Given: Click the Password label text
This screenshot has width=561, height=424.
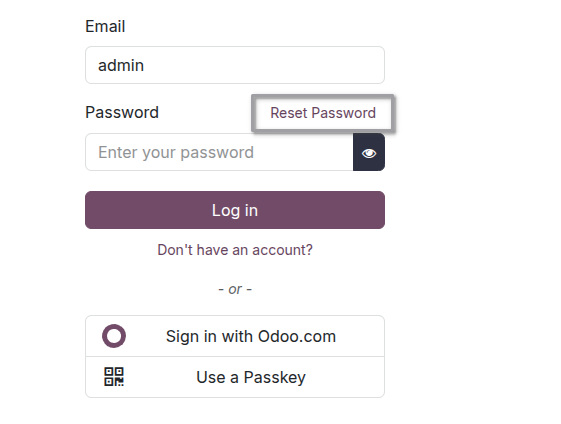Looking at the screenshot, I should point(122,113).
